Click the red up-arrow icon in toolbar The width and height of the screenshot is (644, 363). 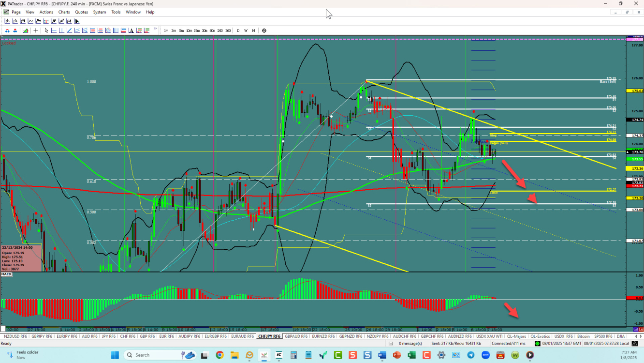15,30
